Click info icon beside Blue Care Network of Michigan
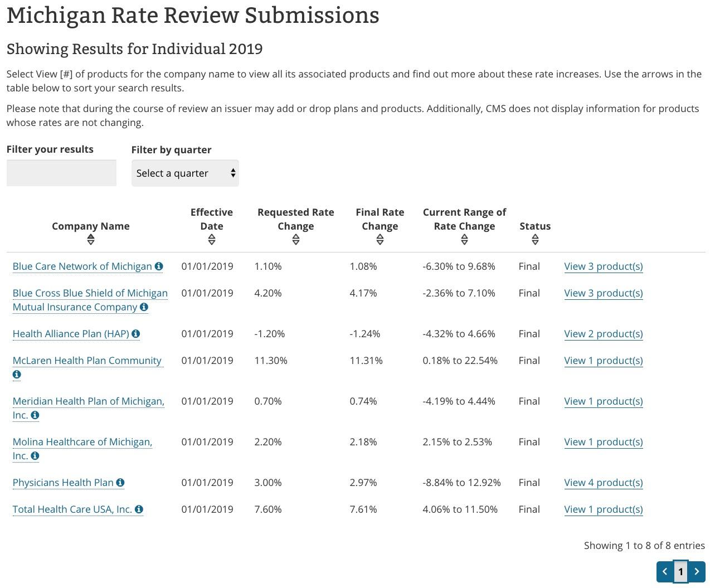710x588 pixels. [159, 266]
